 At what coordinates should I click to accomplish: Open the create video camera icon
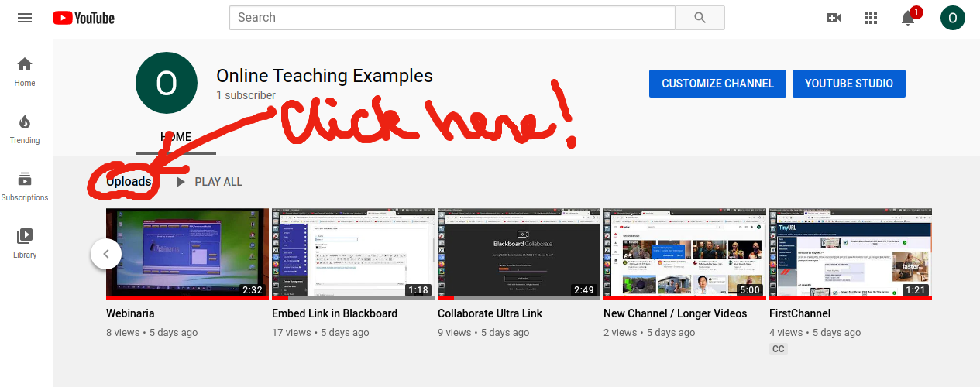834,18
